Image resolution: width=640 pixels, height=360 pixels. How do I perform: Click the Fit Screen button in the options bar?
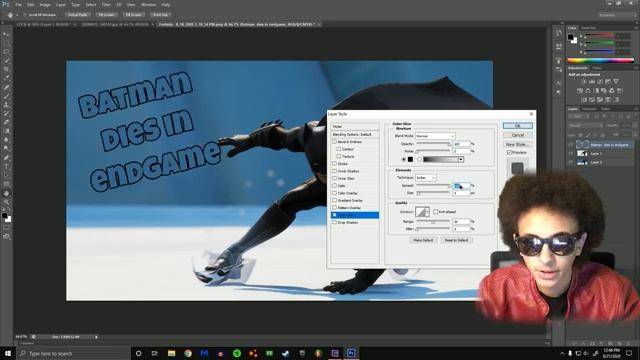tap(106, 15)
